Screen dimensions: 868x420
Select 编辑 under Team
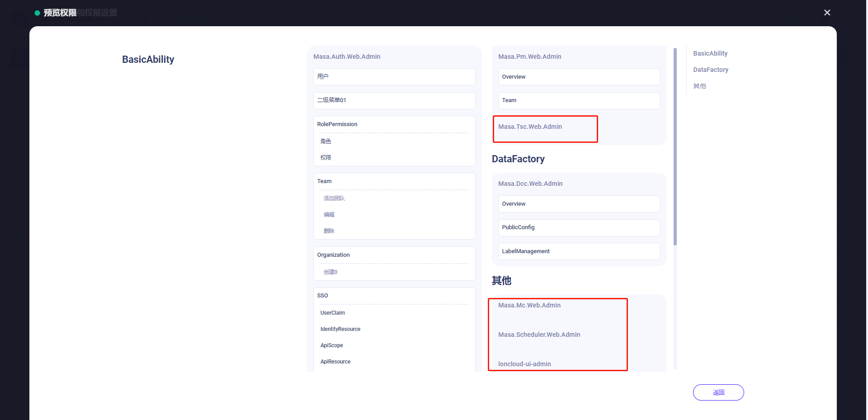329,214
